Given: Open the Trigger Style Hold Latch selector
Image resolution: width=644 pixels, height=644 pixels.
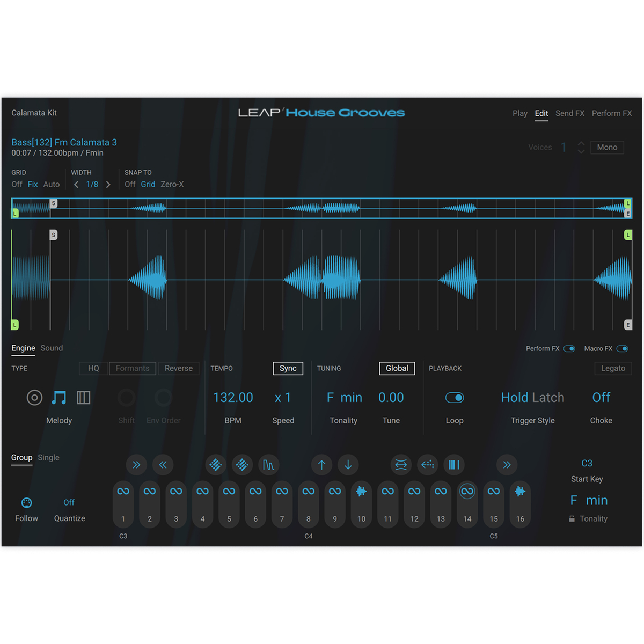Looking at the screenshot, I should pyautogui.click(x=532, y=398).
